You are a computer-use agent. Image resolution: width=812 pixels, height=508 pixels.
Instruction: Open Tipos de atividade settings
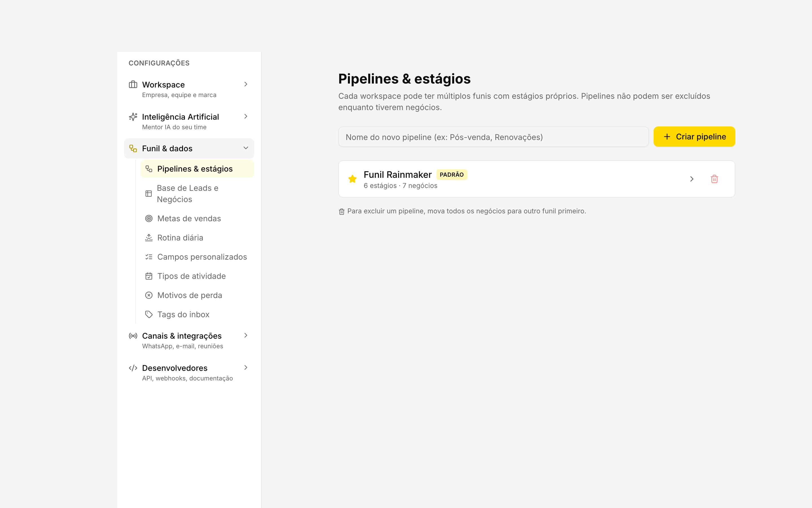197,276
